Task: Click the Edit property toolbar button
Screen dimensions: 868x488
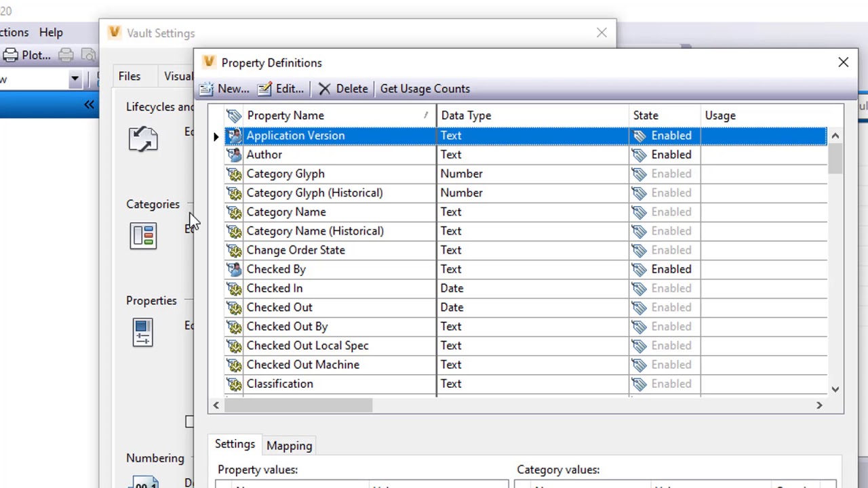Action: pos(280,89)
